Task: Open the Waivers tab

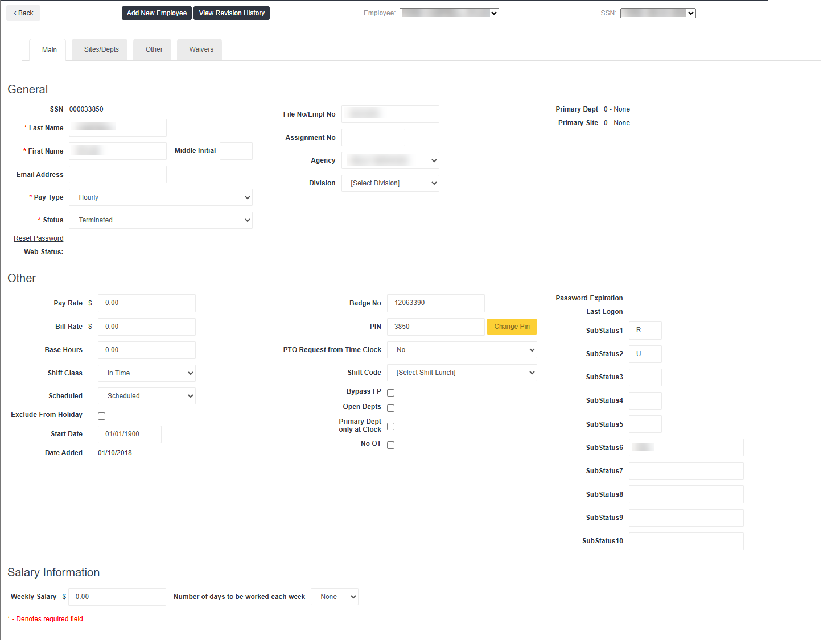Action: (201, 49)
